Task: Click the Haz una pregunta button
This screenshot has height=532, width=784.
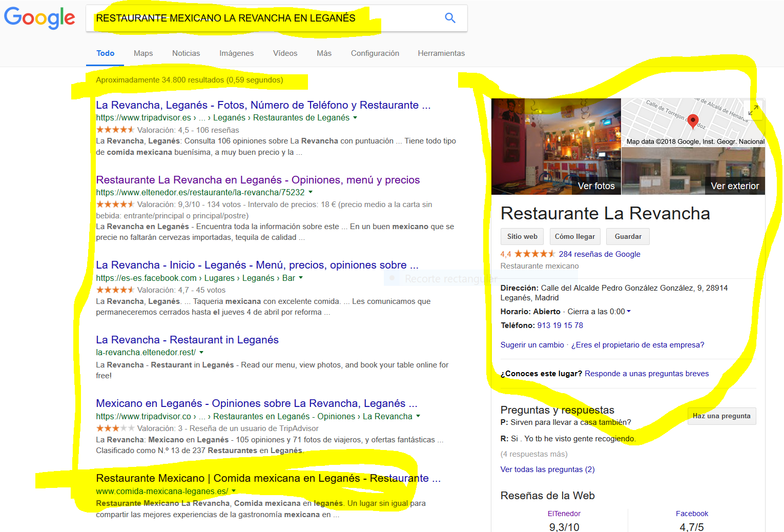Action: (x=721, y=416)
